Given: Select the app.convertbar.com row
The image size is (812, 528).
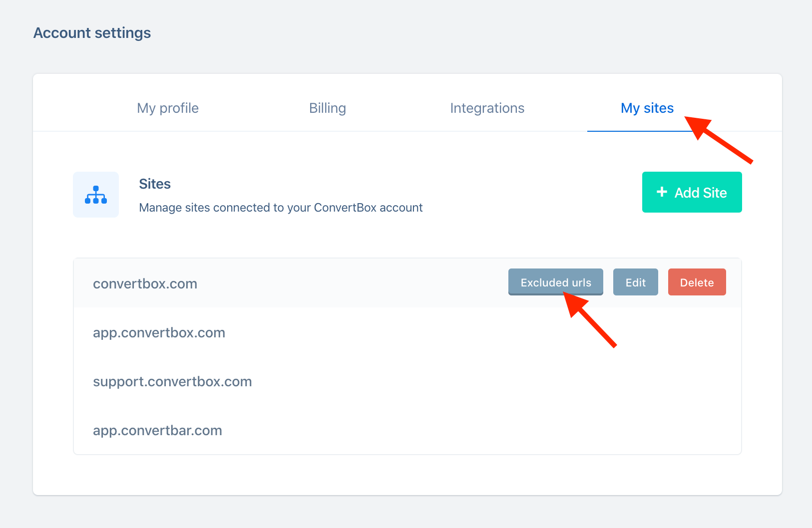Looking at the screenshot, I should (x=407, y=430).
